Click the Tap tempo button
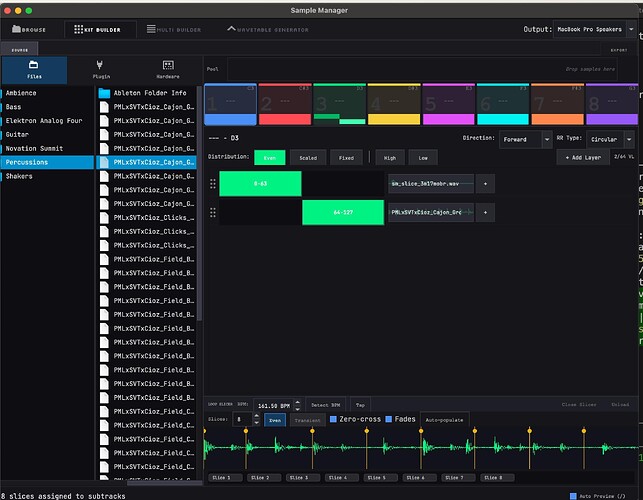This screenshot has width=643, height=500. [360, 405]
